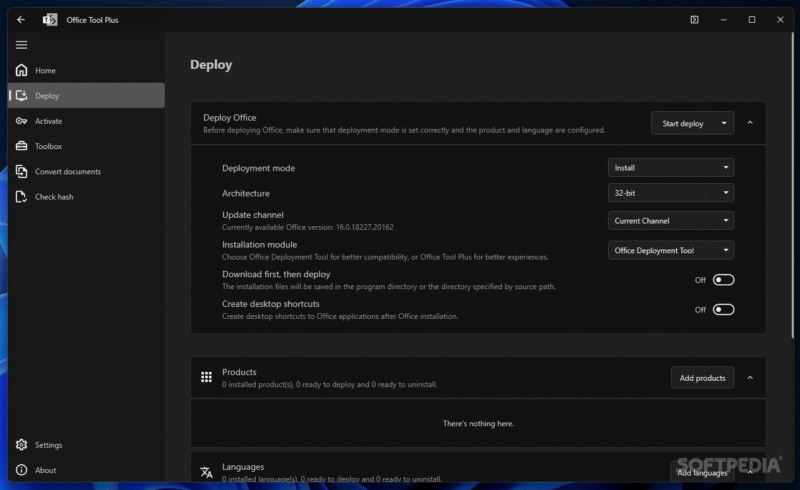Click the Office version 16.0.18227.20162 text
Screen dimensions: 800x490
point(364,227)
